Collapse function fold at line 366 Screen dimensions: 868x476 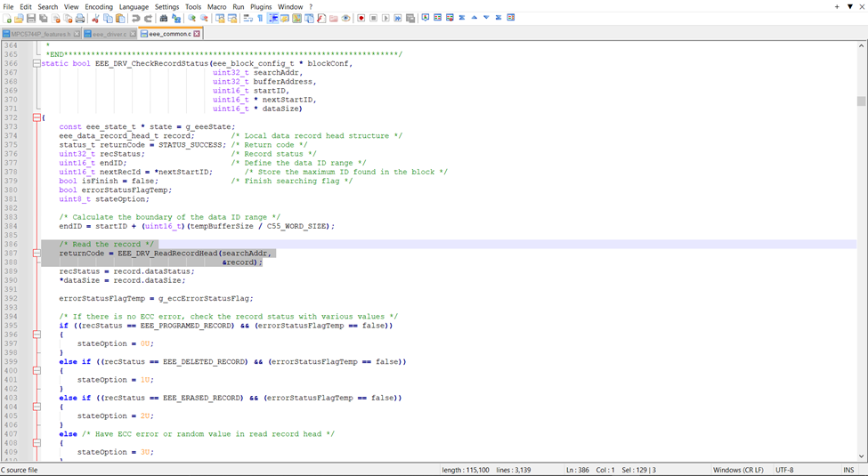click(x=37, y=64)
